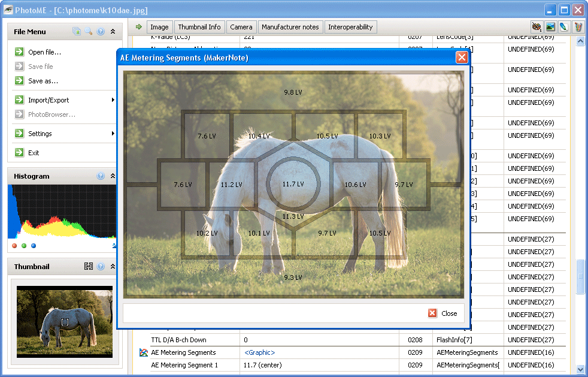Expand the Settings submenu arrow

tap(113, 133)
